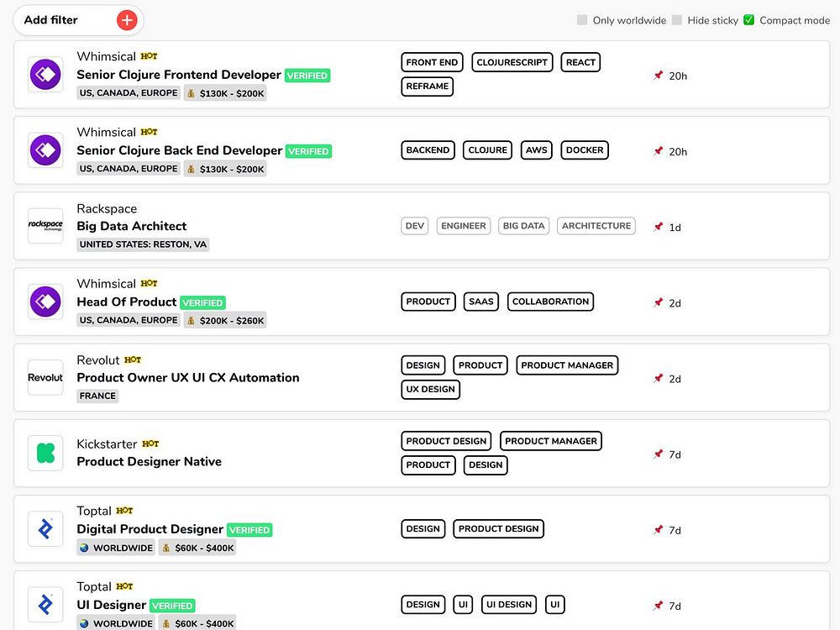This screenshot has height=630, width=840.
Task: Click the COLLABORATION tag
Action: click(550, 302)
